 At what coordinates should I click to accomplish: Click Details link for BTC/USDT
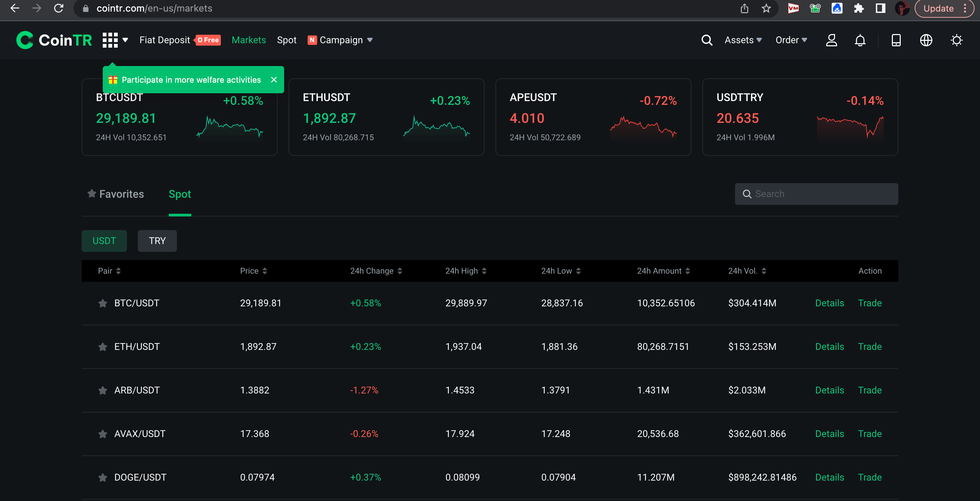(x=829, y=303)
